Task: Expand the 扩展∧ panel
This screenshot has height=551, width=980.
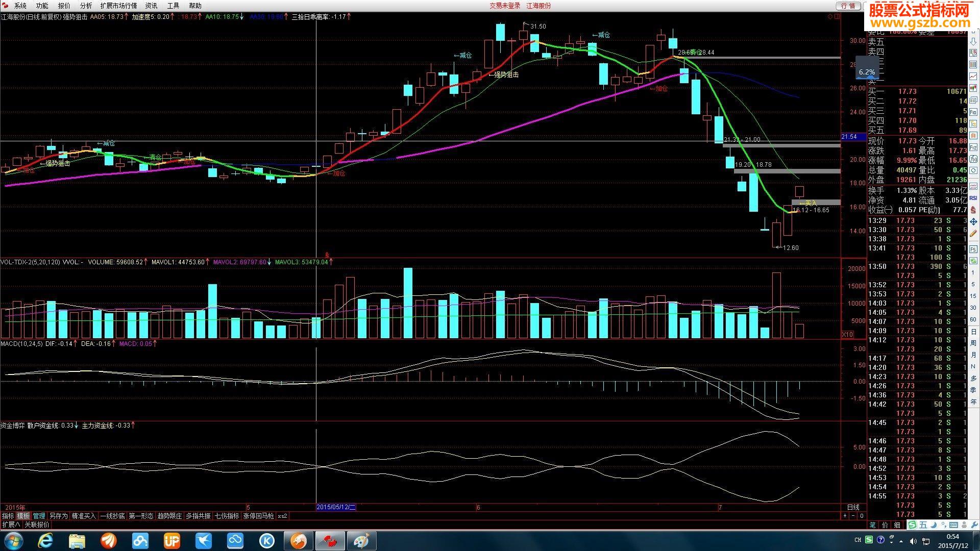Action: (11, 524)
